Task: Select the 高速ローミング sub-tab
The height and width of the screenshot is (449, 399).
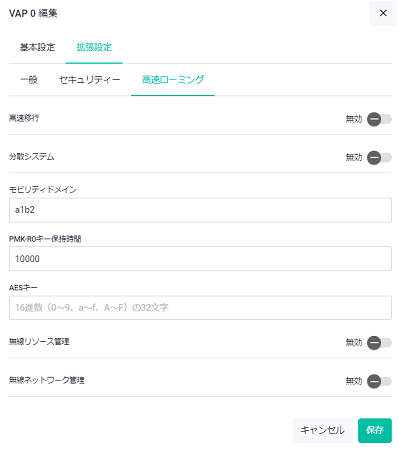Action: pyautogui.click(x=173, y=80)
